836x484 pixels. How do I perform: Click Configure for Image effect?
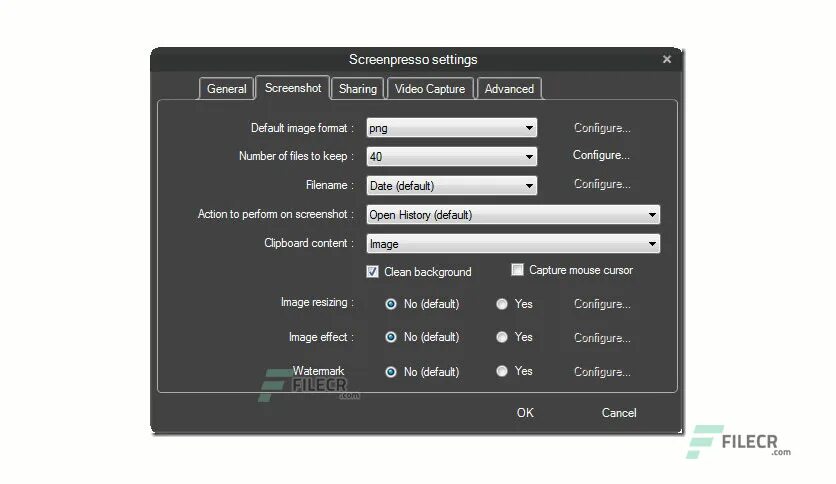click(x=602, y=338)
